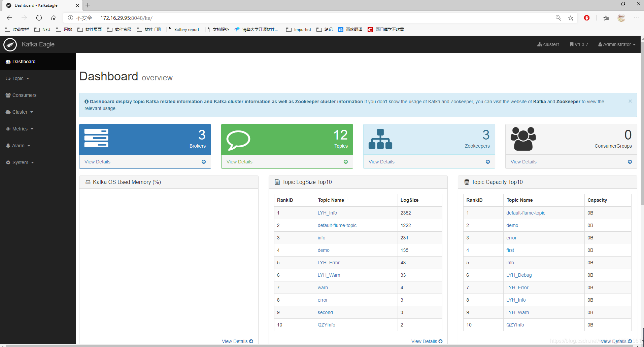Viewport: 644px width, 347px height.
Task: Expand the Alarm sidebar menu
Action: pyautogui.click(x=18, y=146)
